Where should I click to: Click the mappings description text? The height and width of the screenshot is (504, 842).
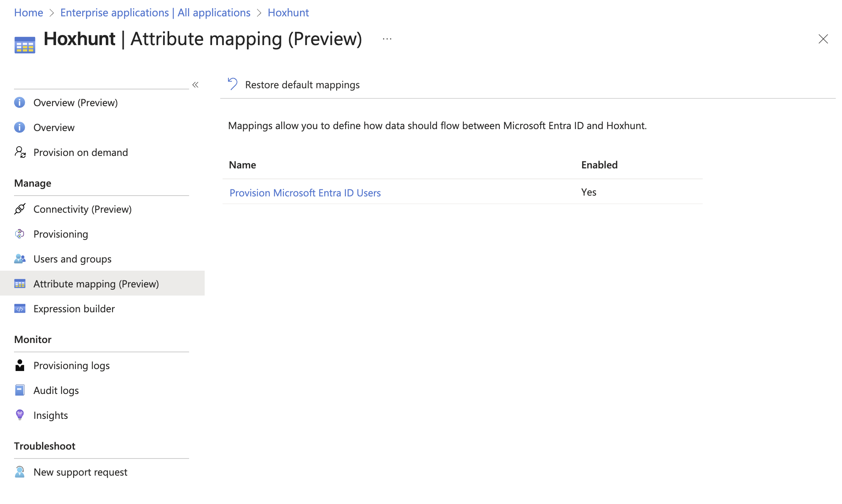437,126
